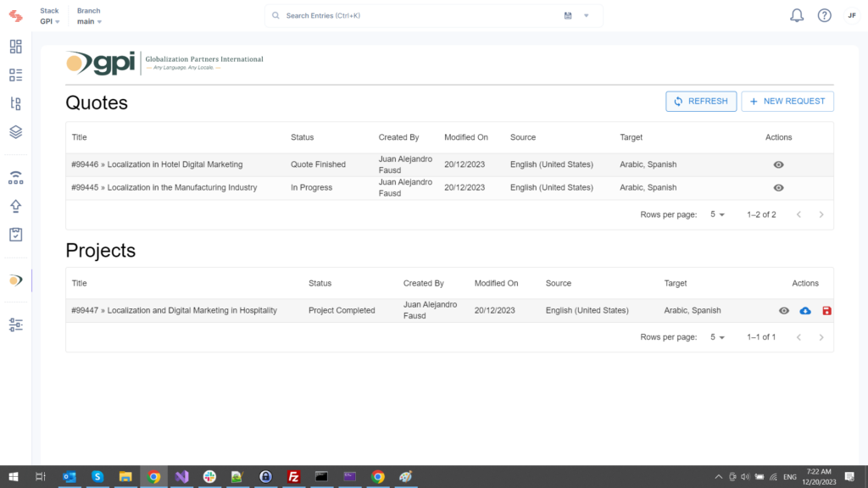
Task: Go to previous page of Projects
Action: (798, 337)
